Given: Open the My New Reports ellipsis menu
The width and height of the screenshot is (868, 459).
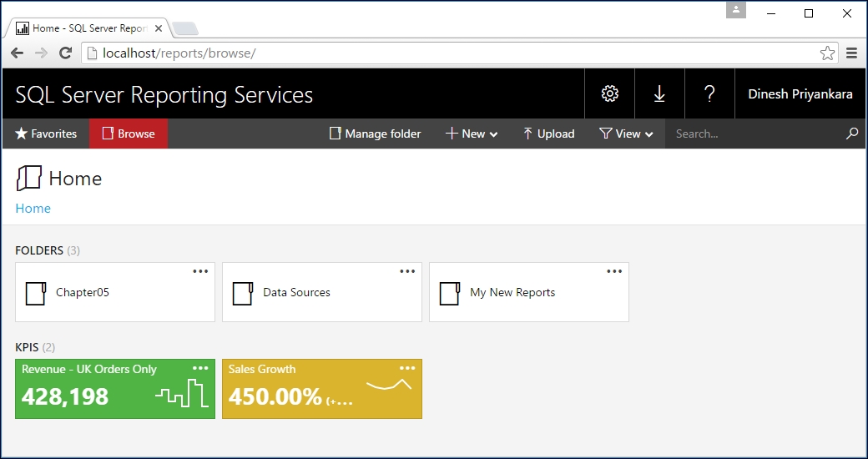Looking at the screenshot, I should click(x=614, y=271).
